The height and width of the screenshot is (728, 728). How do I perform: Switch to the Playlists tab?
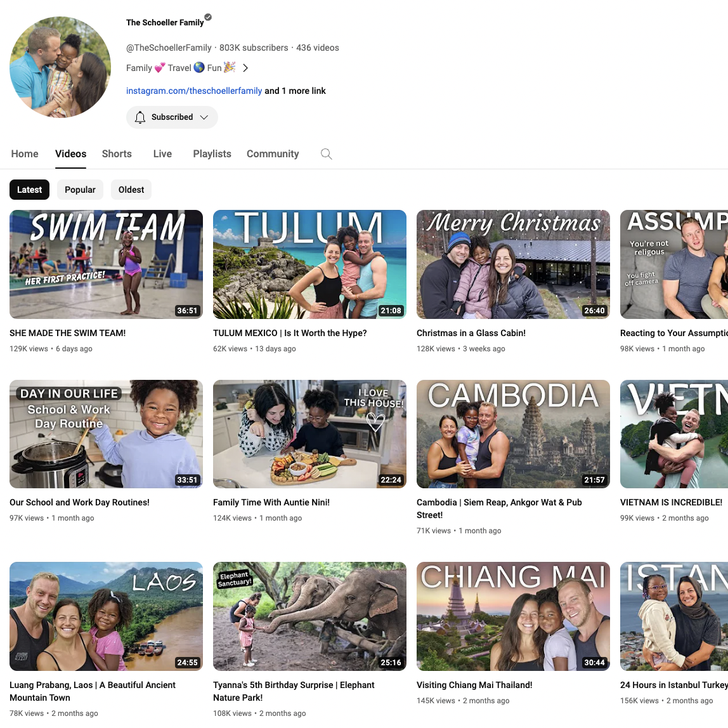tap(212, 153)
